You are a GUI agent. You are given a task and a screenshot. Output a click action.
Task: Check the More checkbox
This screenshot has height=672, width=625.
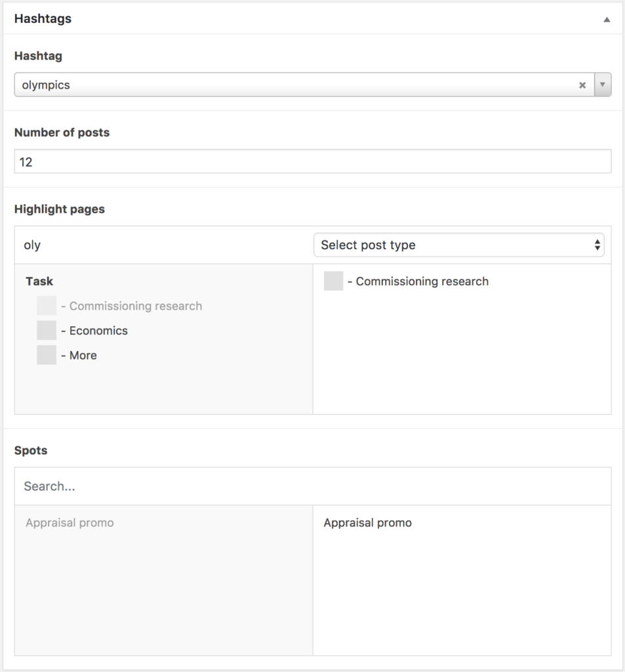tap(47, 355)
